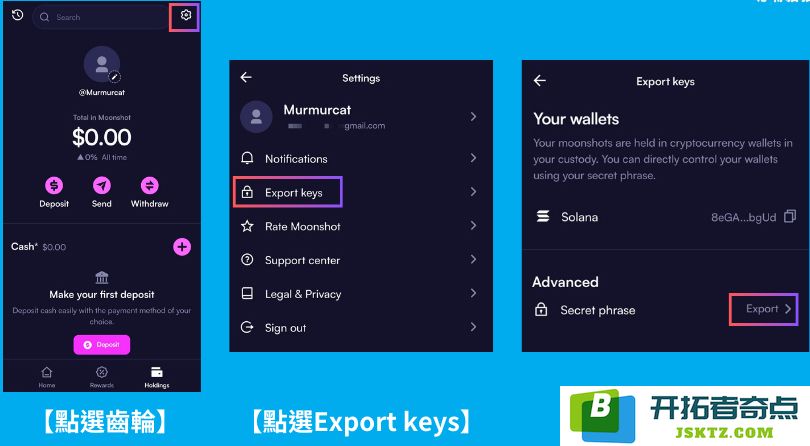
Task: Tap the Send arrow icon
Action: 102,185
